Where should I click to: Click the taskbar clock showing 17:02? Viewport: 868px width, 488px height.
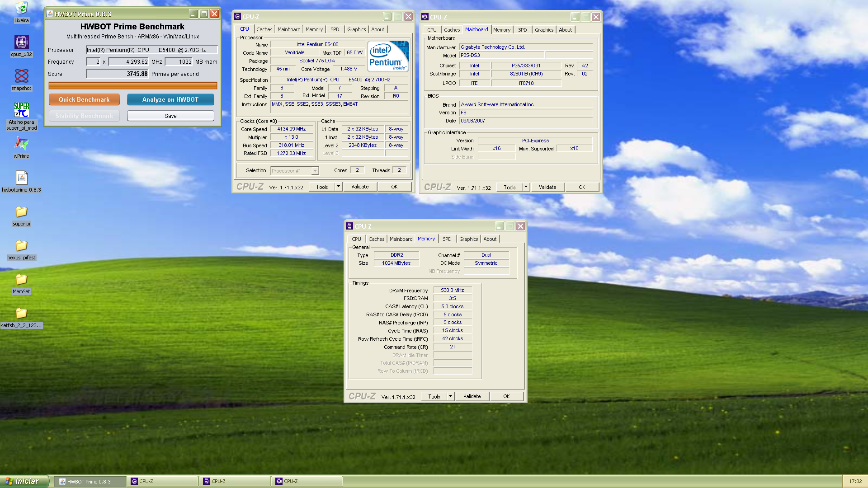coord(855,482)
